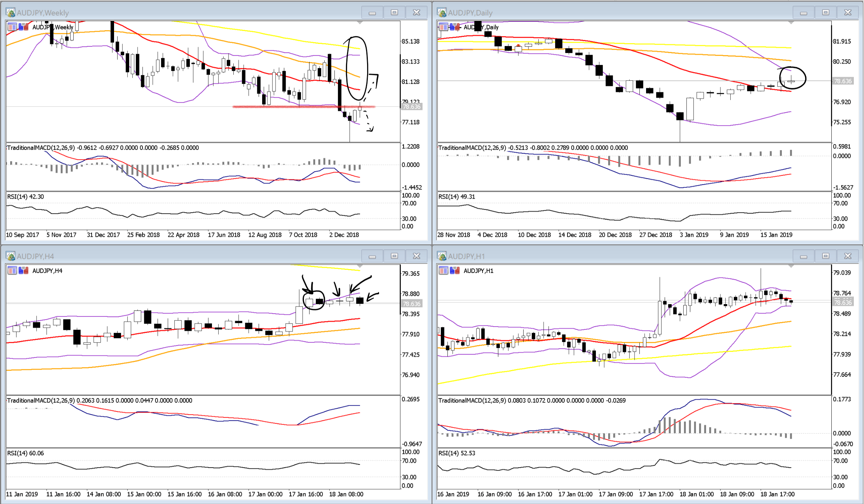
Task: Click the MetaTrader icon in AUDJPY,Weekly title bar
Action: [x=11, y=13]
